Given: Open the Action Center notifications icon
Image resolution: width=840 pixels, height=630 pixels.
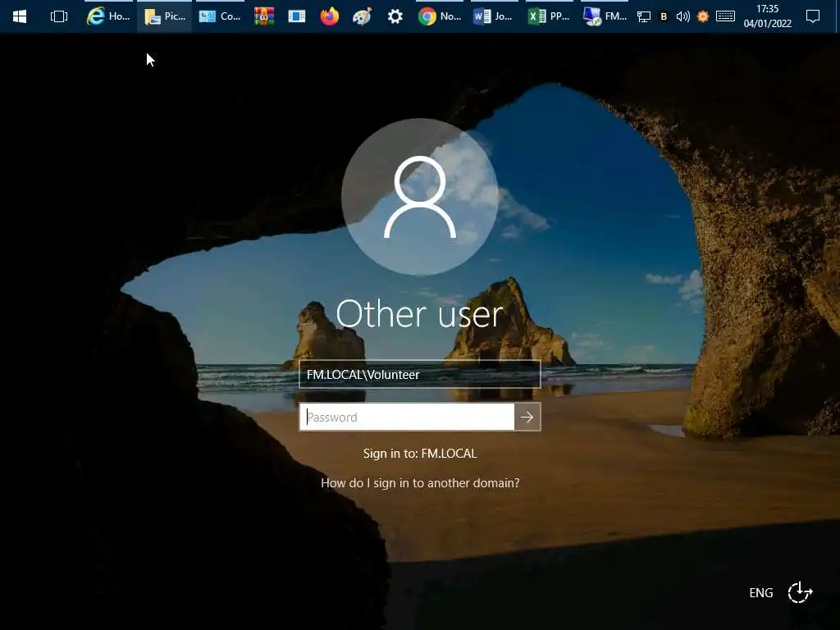Looking at the screenshot, I should point(813,16).
